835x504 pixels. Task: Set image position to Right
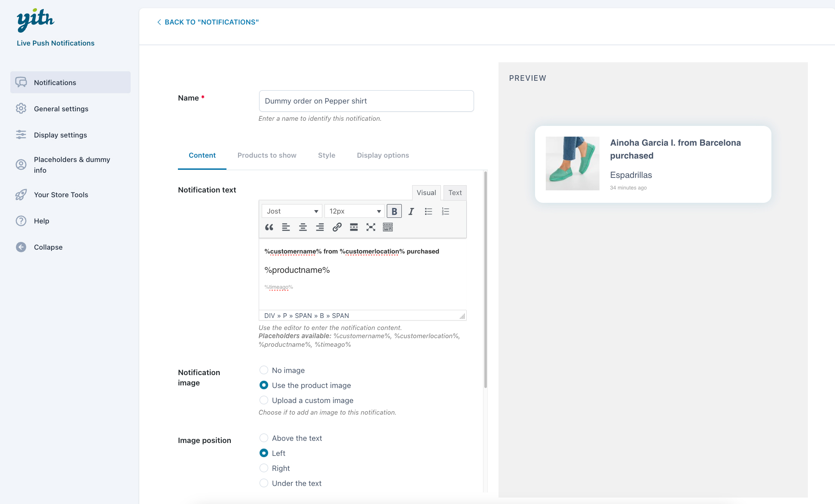264,468
